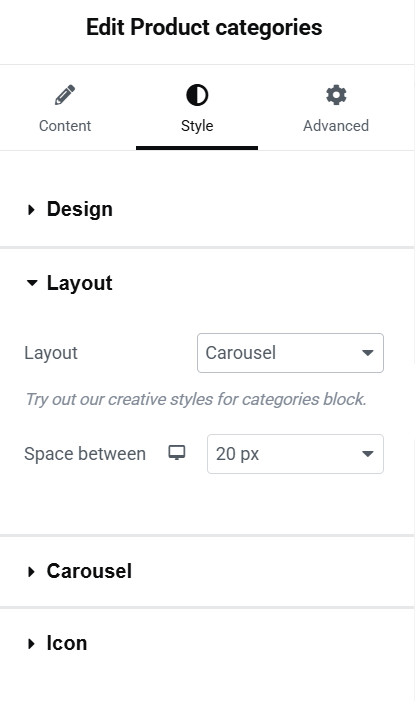Click the arrow beside the Icon section

tap(31, 644)
